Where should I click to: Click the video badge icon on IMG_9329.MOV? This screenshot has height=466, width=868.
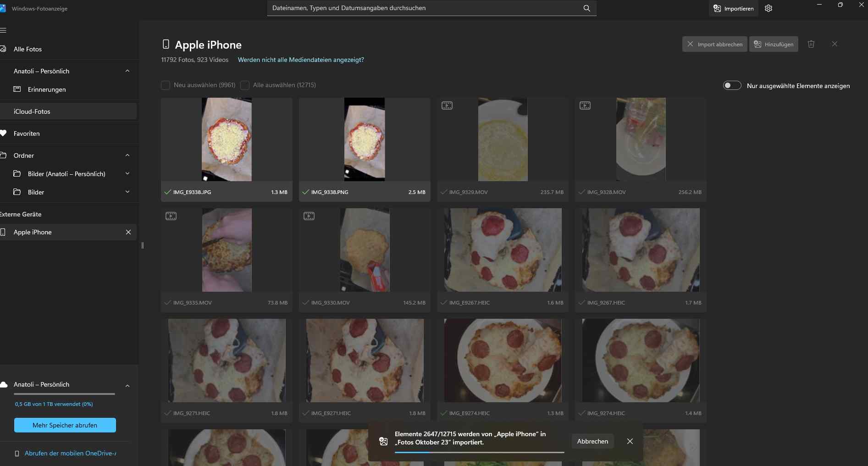tap(447, 105)
